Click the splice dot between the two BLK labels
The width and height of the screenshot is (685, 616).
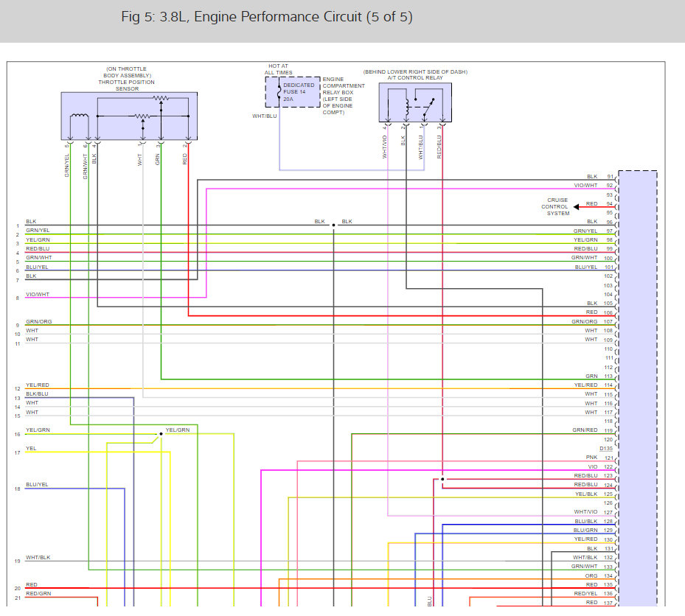pos(333,225)
